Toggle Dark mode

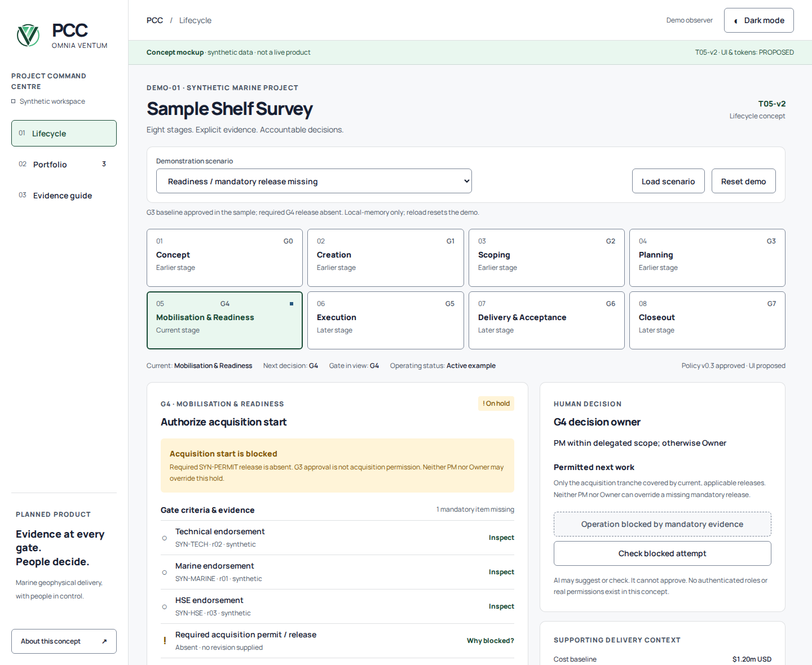(x=758, y=20)
